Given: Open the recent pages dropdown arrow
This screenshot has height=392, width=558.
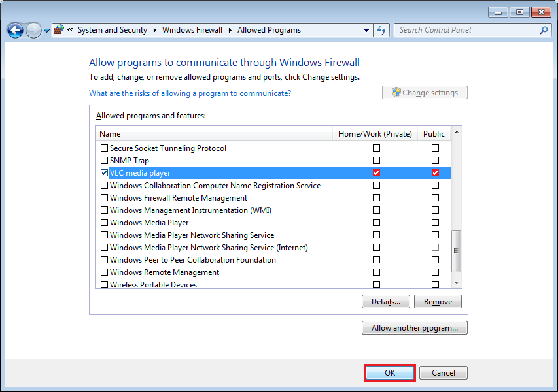Looking at the screenshot, I should click(46, 31).
